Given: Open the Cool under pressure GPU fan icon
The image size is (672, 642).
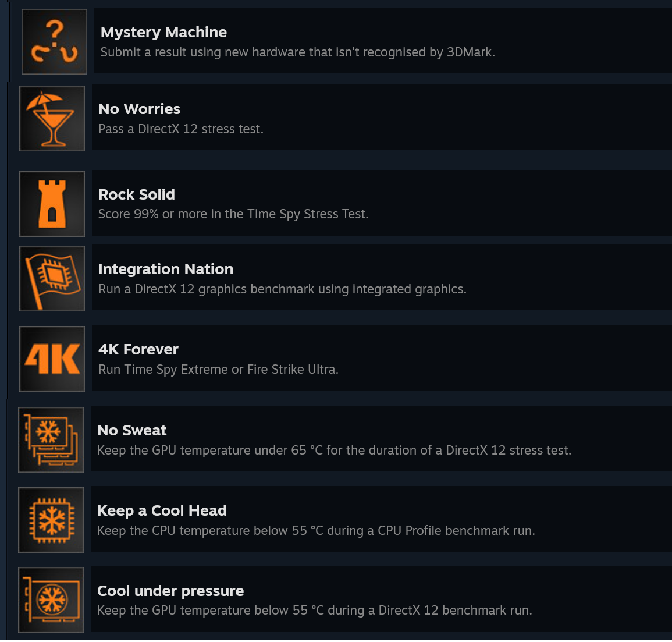Looking at the screenshot, I should 51,600.
